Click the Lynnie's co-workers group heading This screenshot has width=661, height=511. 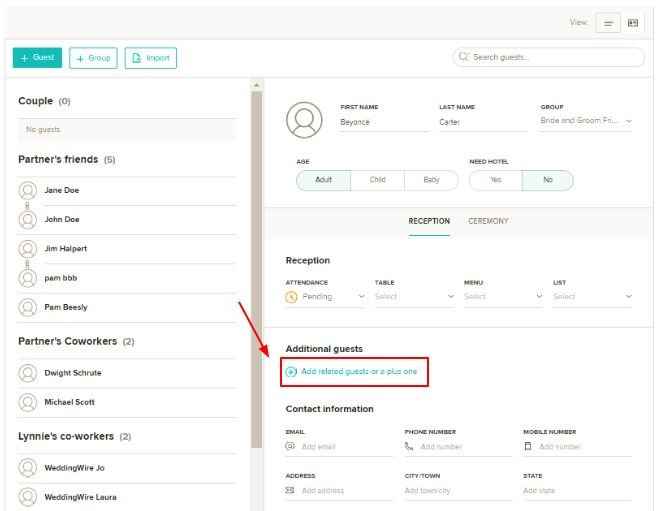(x=66, y=436)
